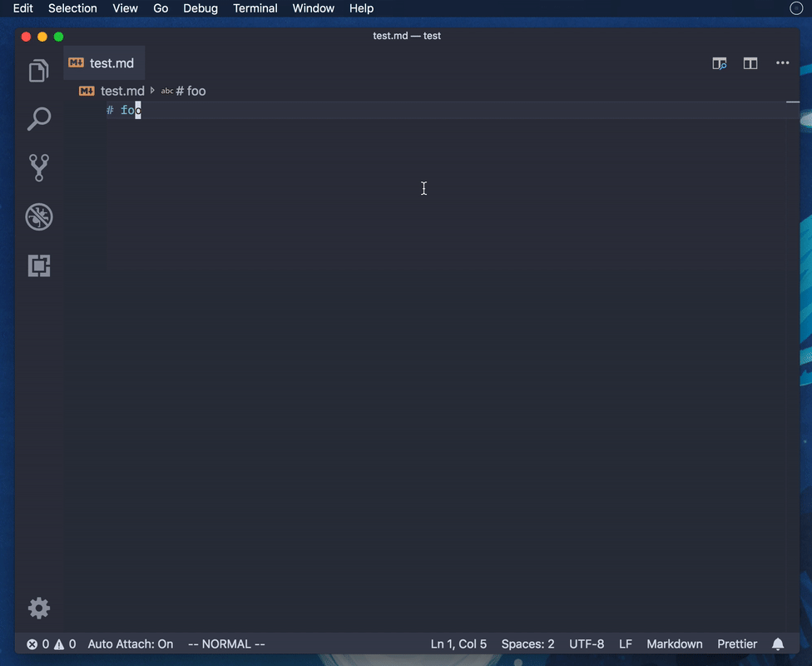Open the Debug view in activity bar

(x=38, y=216)
